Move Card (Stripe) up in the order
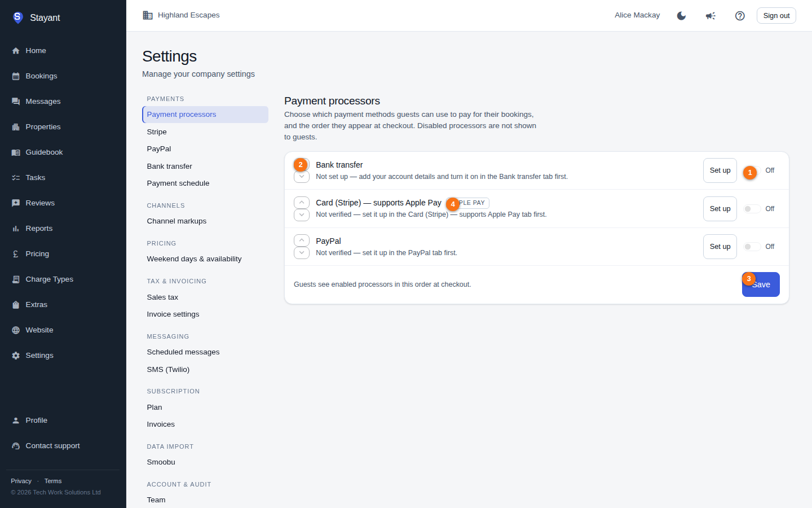This screenshot has width=812, height=508. pos(302,202)
